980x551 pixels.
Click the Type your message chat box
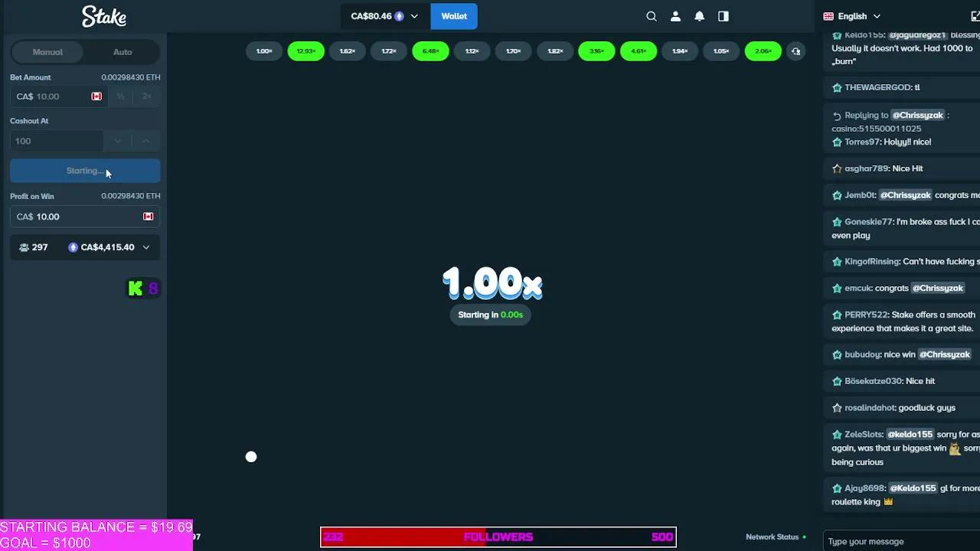click(x=900, y=542)
